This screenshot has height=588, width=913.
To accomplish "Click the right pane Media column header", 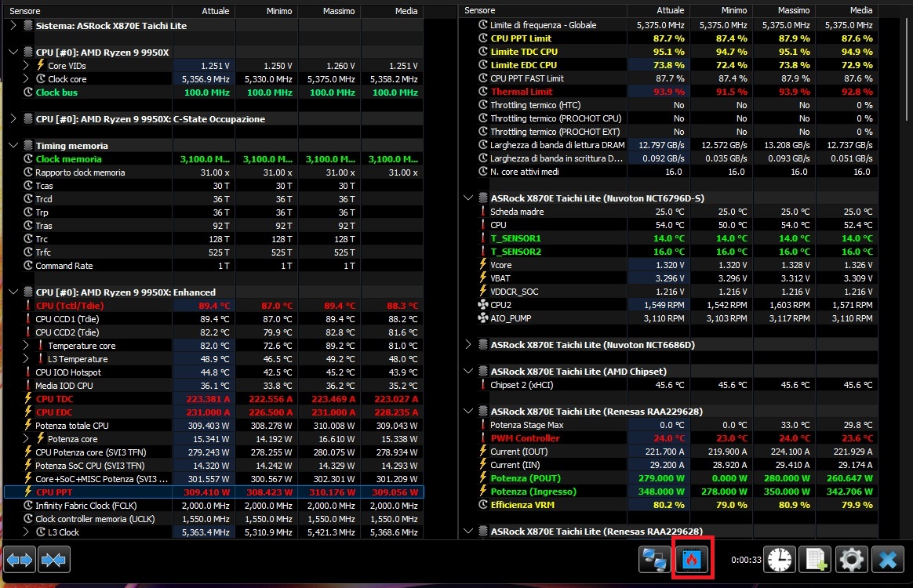I will pos(846,10).
